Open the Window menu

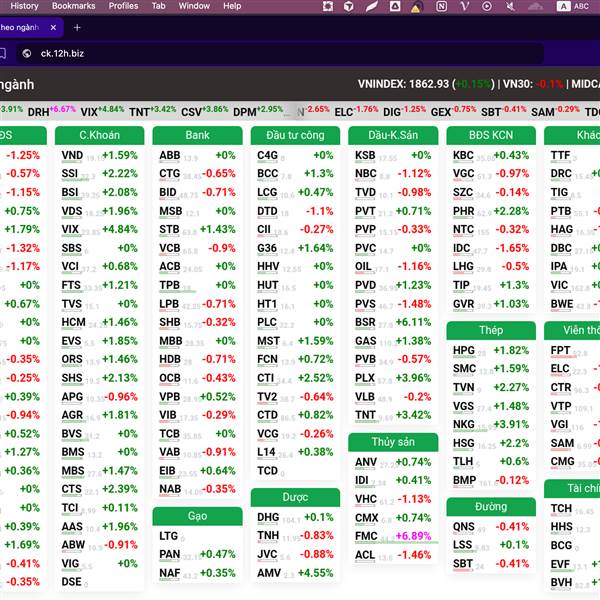194,6
